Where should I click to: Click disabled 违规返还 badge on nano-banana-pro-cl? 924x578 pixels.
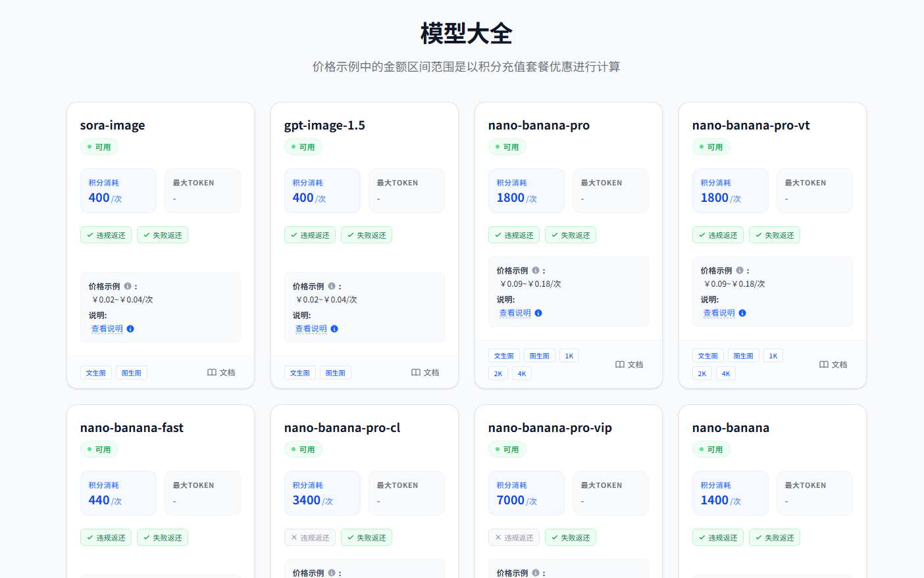(x=310, y=537)
